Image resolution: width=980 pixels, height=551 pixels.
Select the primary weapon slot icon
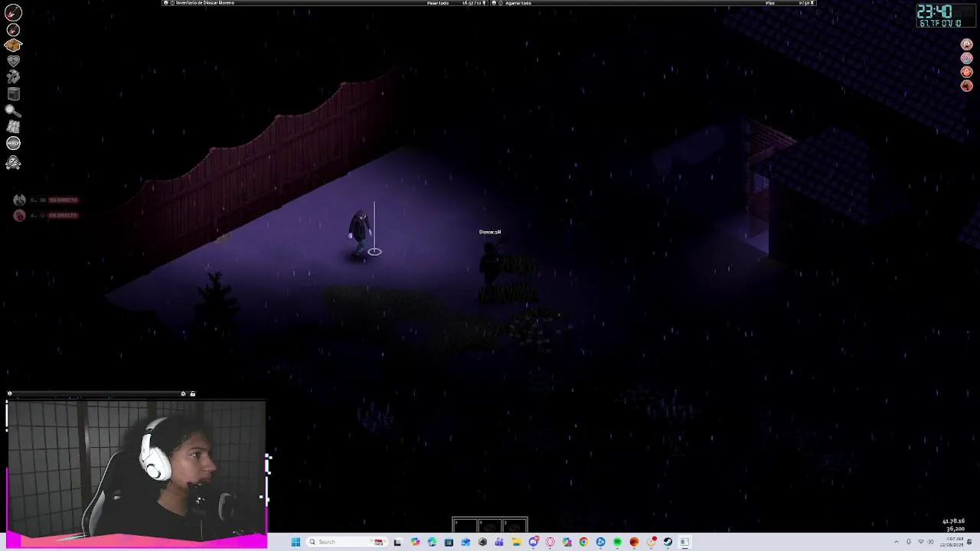click(13, 12)
